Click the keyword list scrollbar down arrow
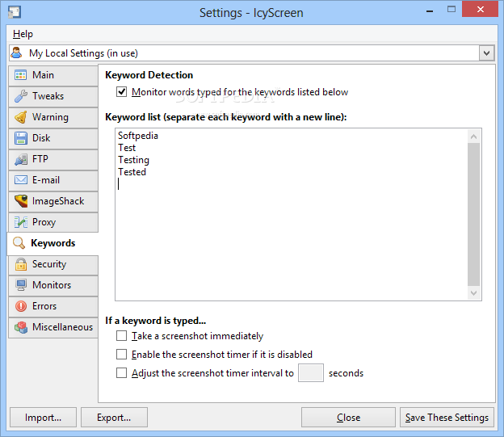The height and width of the screenshot is (437, 504). point(473,293)
